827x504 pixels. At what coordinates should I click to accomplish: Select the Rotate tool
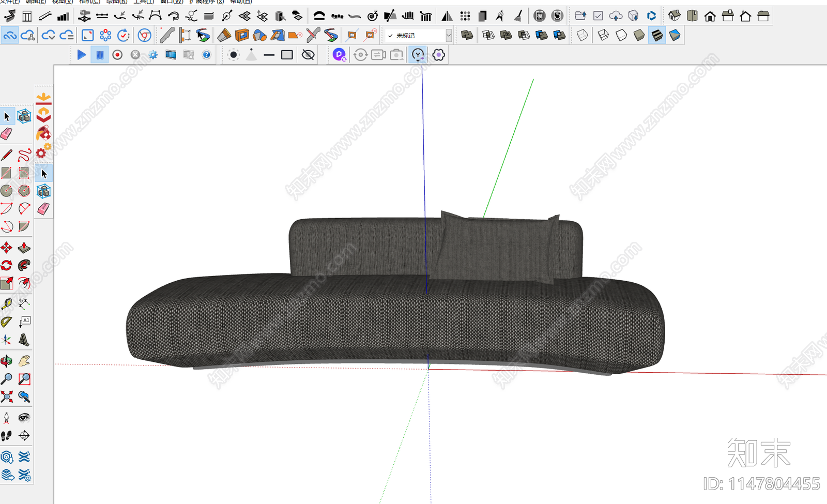point(7,266)
